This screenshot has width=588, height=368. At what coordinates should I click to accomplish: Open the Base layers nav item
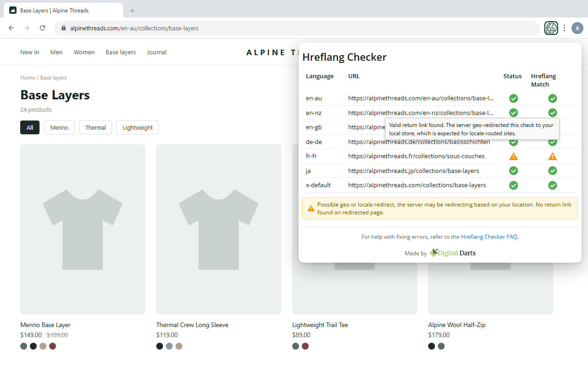coord(121,52)
